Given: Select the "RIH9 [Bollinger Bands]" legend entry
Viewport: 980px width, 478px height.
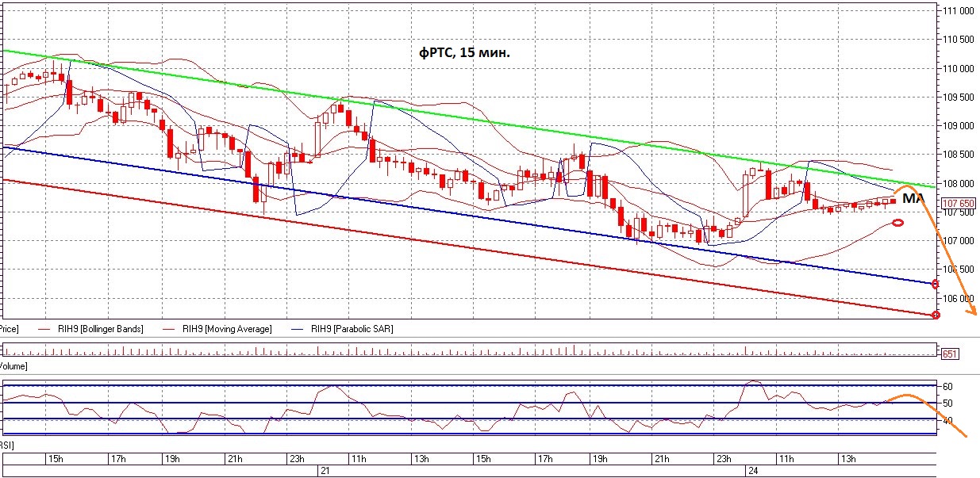Looking at the screenshot, I should click(100, 328).
